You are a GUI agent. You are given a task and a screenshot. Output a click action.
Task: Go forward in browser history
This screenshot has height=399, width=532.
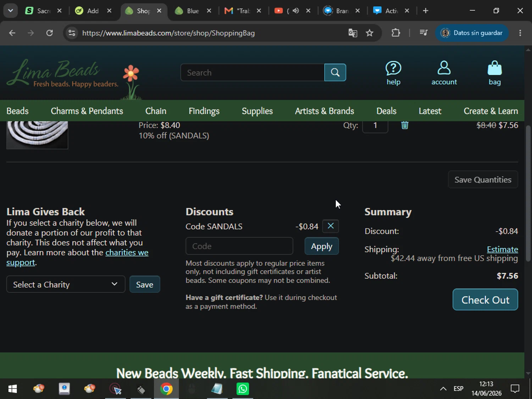pos(31,33)
